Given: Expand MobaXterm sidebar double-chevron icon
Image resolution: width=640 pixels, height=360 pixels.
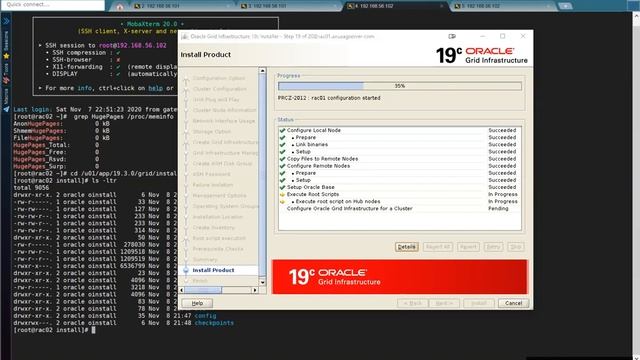Looking at the screenshot, I should 6,21.
